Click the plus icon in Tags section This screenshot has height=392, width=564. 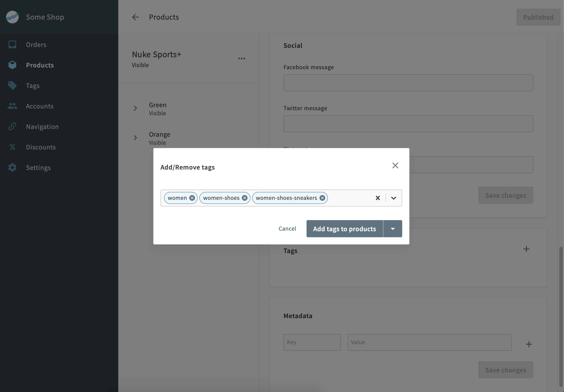tap(526, 249)
